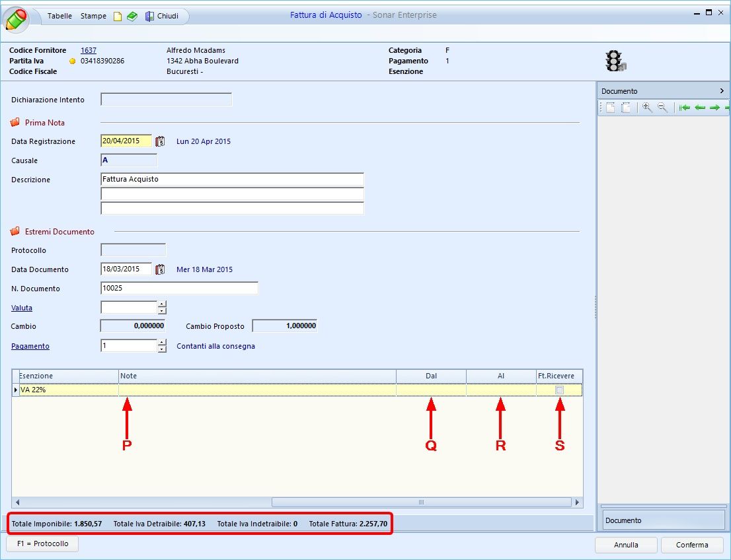Click the grid's horizontal scrollbar thumb
The height and width of the screenshot is (560, 731).
pyautogui.click(x=421, y=502)
